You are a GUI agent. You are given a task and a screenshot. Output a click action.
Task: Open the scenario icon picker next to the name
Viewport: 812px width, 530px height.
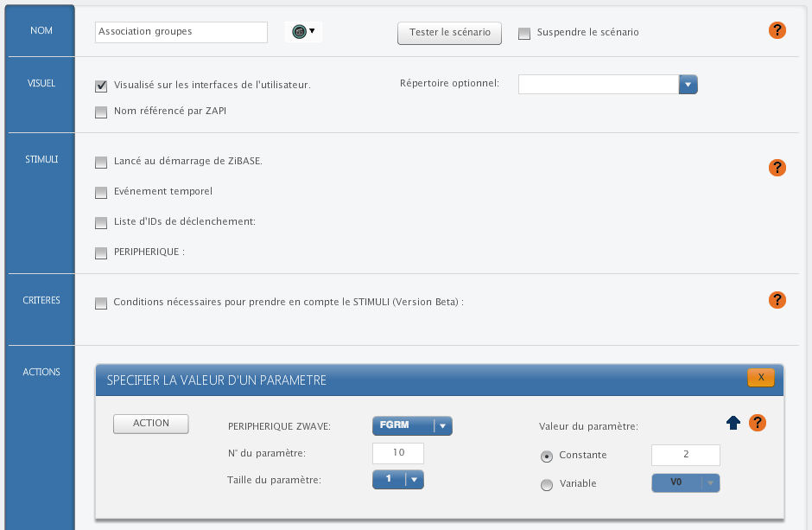click(x=302, y=32)
